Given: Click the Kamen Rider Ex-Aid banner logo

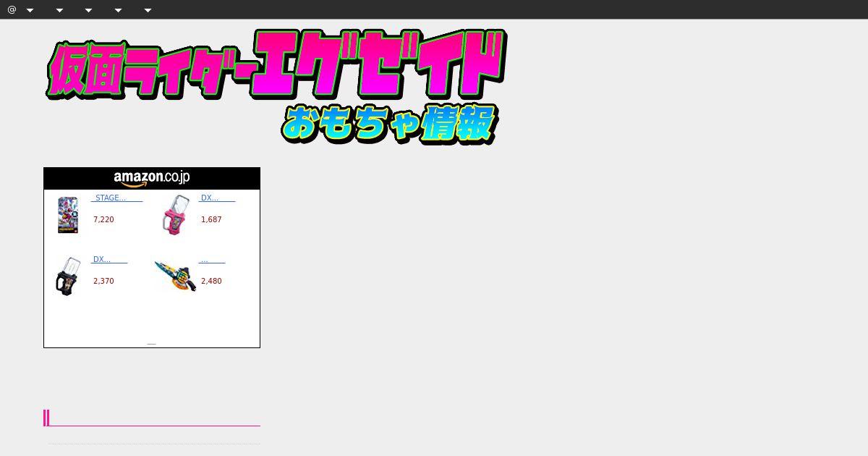Looking at the screenshot, I should pos(276,86).
